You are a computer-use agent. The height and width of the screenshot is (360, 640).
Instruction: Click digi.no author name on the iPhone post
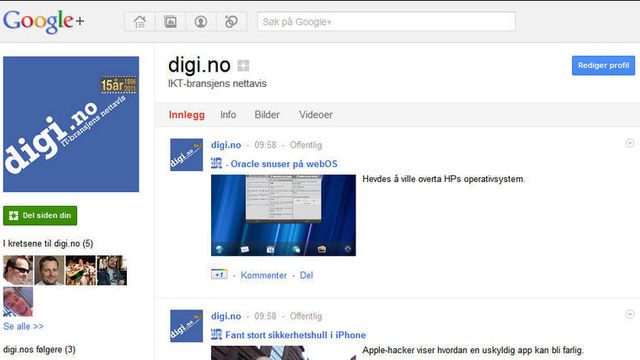[x=226, y=316]
